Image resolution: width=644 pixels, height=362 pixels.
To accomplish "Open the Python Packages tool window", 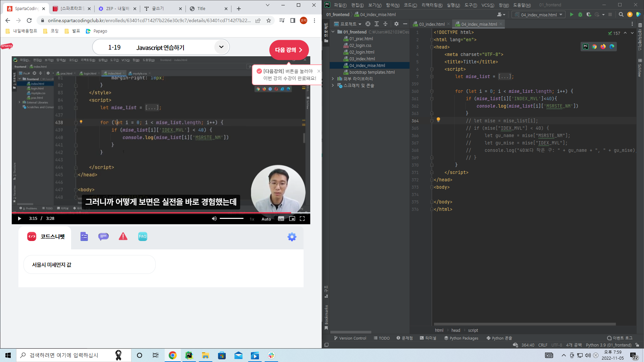I will (461, 338).
